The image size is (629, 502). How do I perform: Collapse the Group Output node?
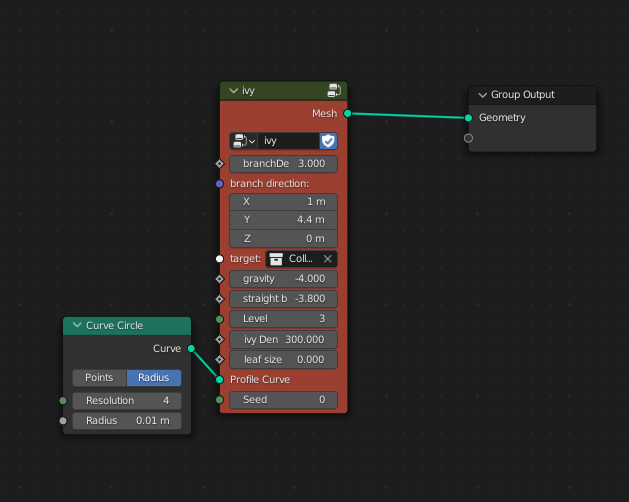(483, 95)
